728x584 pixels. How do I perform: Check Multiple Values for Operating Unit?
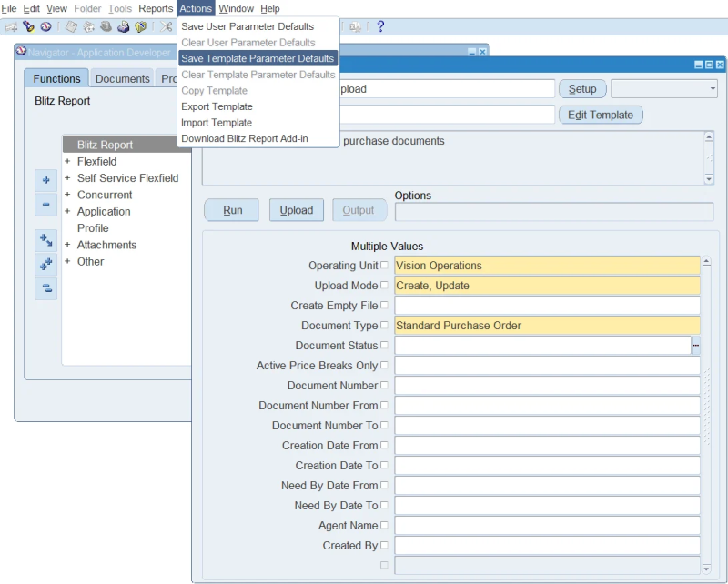(x=384, y=265)
